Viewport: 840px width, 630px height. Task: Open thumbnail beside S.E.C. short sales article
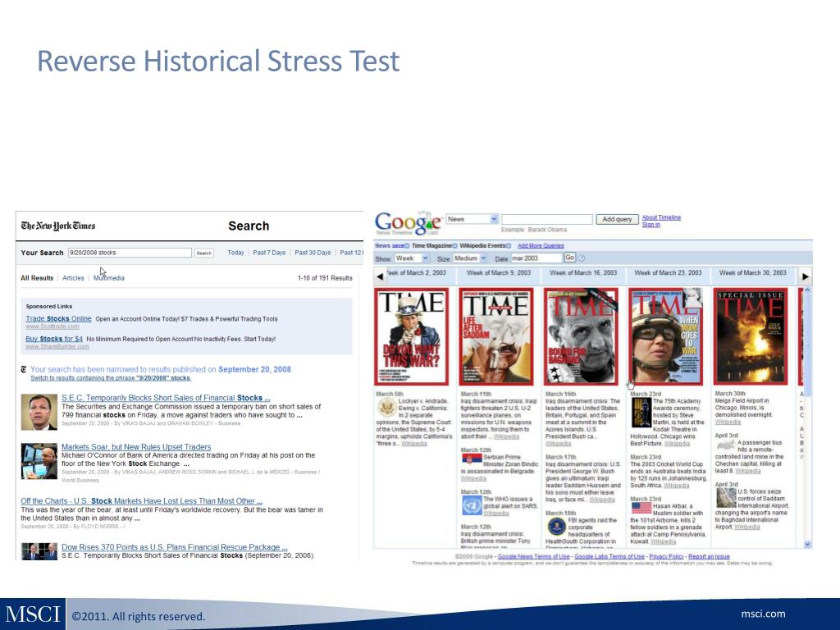39,412
